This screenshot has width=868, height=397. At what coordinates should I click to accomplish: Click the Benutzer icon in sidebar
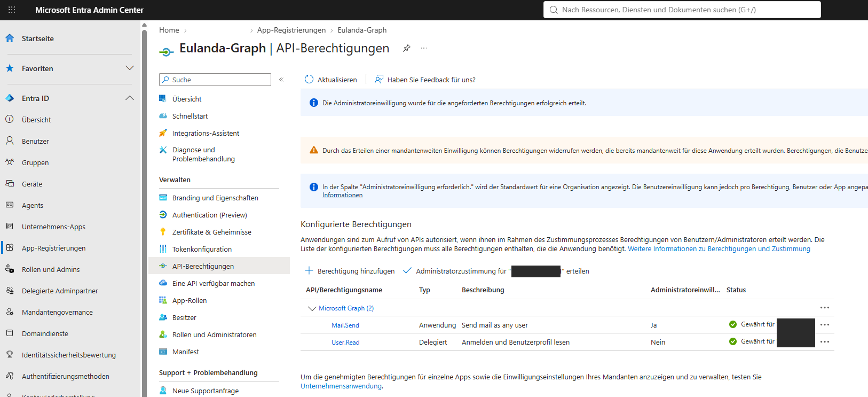tap(10, 141)
